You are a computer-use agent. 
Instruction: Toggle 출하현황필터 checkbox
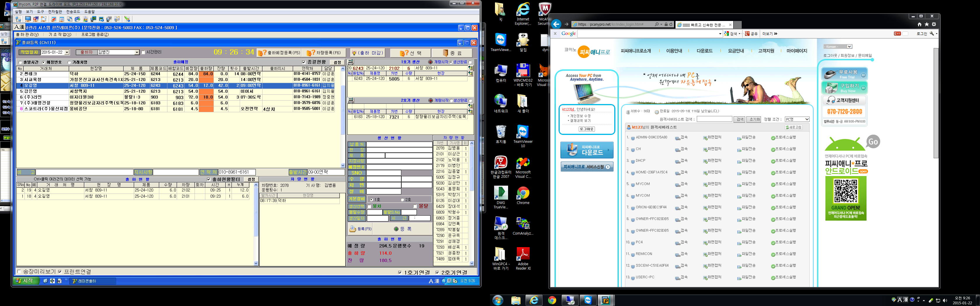pyautogui.click(x=209, y=180)
